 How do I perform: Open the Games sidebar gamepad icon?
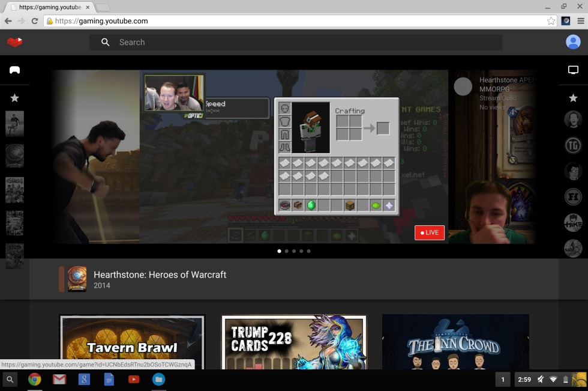pos(14,70)
